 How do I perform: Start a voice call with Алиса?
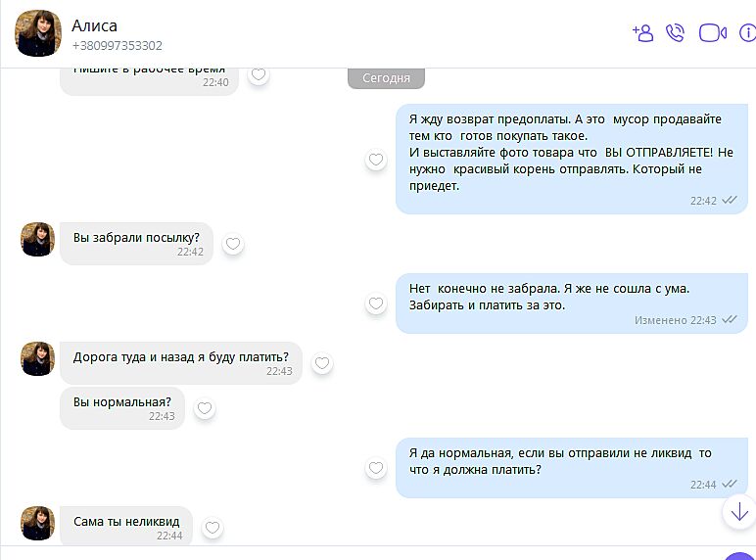pos(675,32)
